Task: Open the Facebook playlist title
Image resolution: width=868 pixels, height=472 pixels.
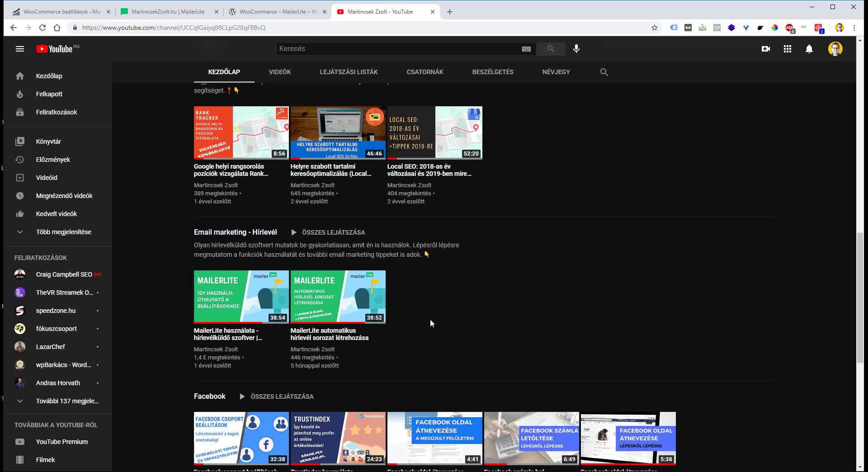Action: pyautogui.click(x=209, y=396)
